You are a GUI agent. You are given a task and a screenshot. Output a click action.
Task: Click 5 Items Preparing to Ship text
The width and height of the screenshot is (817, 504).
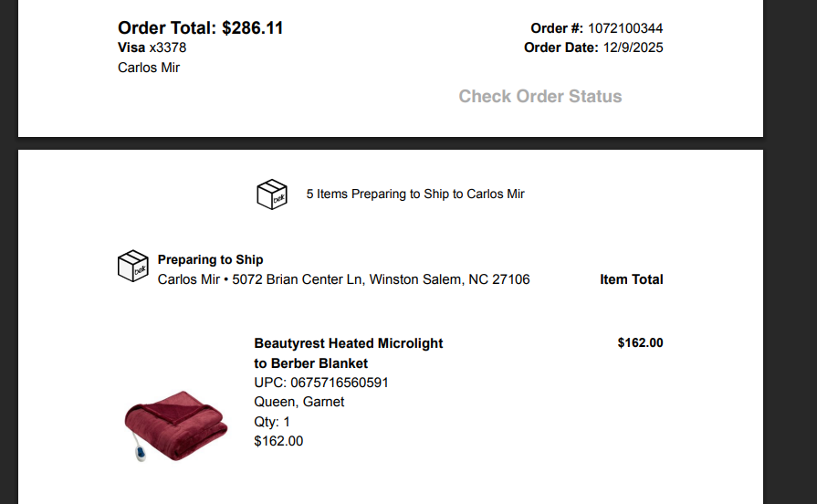414,194
